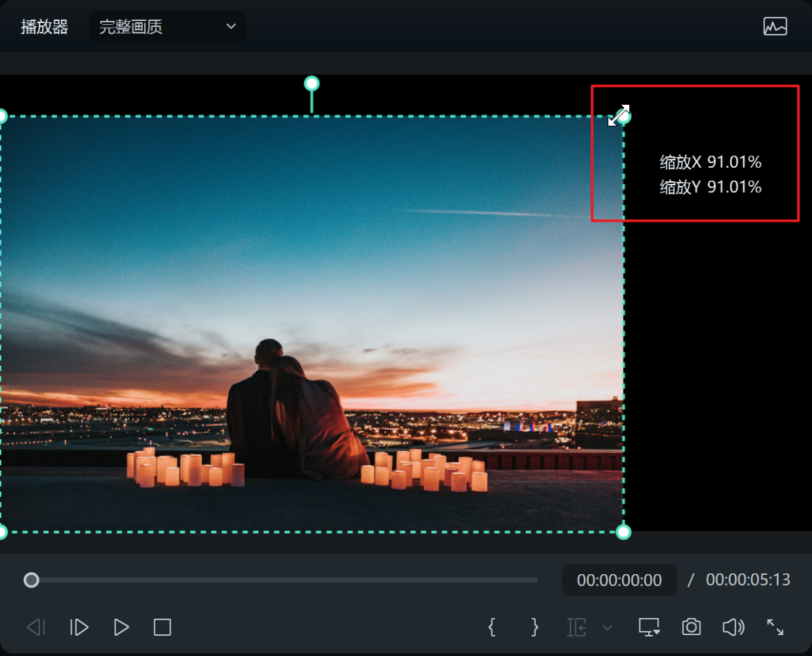Open the volume speaker control
This screenshot has width=812, height=656.
[x=734, y=628]
